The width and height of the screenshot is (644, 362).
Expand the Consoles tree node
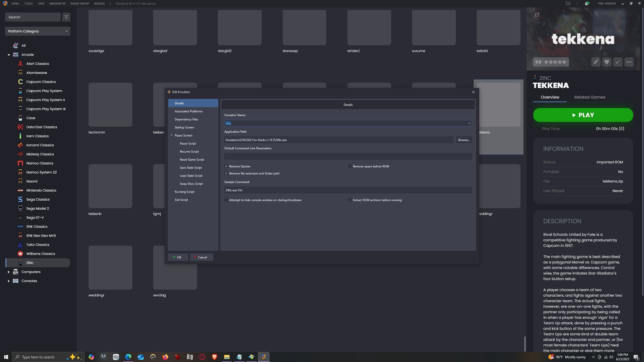tap(9, 281)
